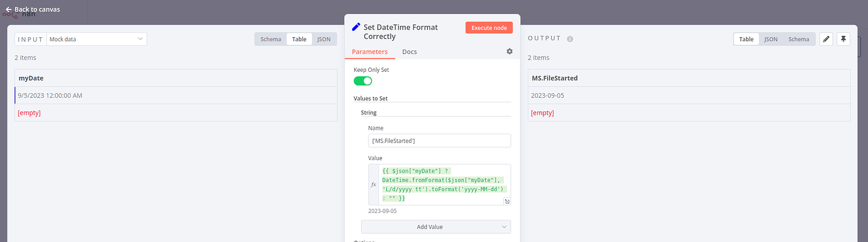Switch output view to JSON

771,39
